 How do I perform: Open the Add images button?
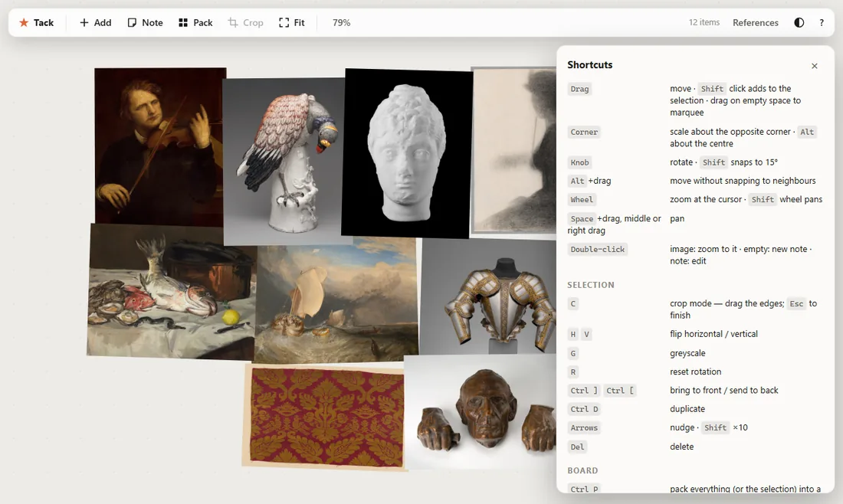click(x=95, y=22)
